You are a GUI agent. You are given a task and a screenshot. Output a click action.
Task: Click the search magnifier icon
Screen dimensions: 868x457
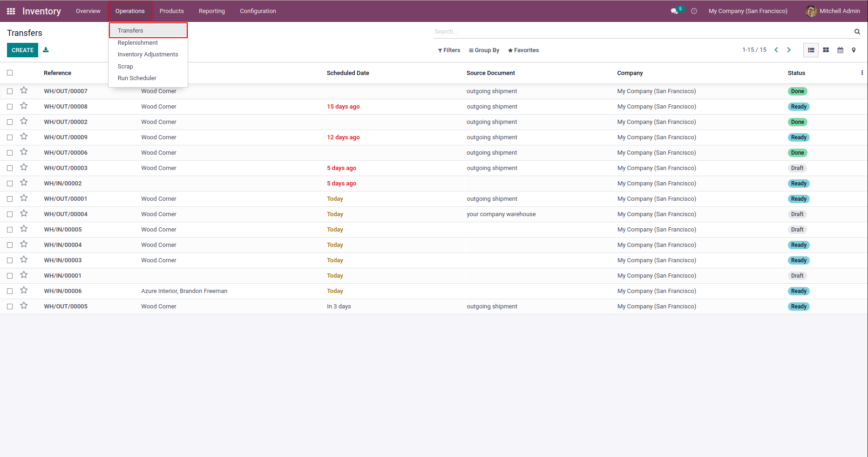[x=857, y=32]
